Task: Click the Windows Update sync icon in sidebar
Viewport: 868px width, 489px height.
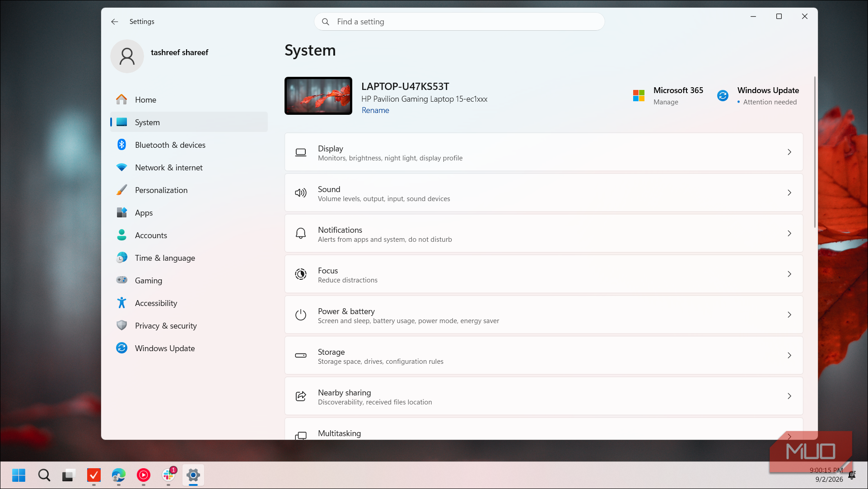Action: click(x=121, y=348)
